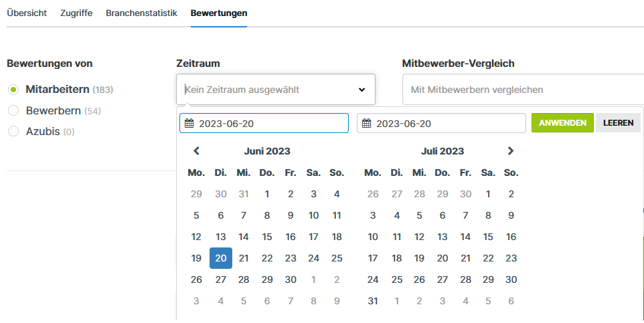644x323 pixels.
Task: Go to previous month with left arrow
Action: point(196,151)
